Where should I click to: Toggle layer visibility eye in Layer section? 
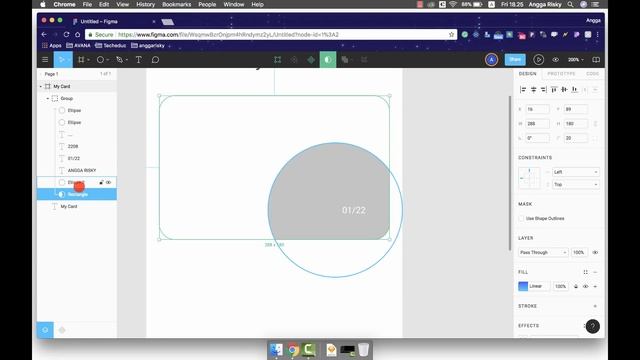595,253
